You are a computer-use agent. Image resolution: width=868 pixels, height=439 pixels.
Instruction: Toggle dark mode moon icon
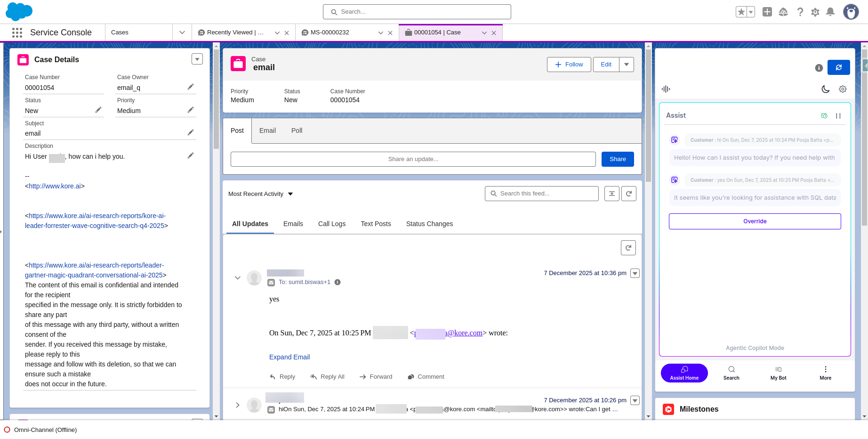[x=825, y=89]
